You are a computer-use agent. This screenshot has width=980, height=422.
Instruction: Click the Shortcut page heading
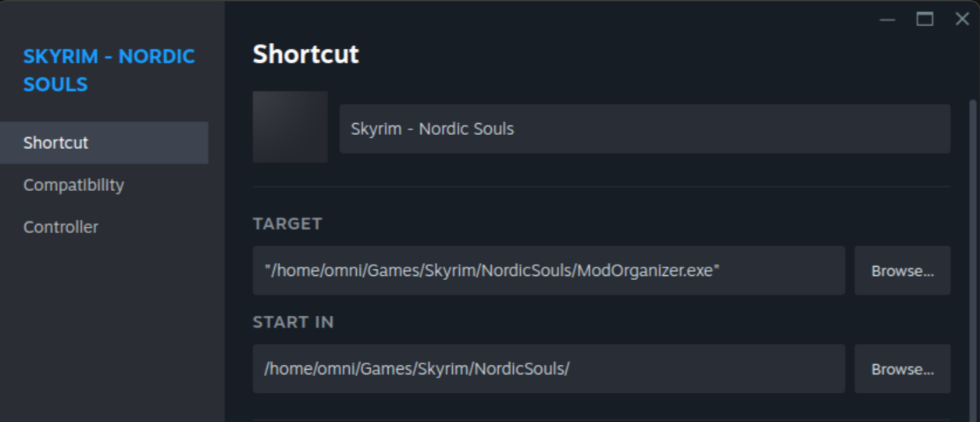pos(305,55)
